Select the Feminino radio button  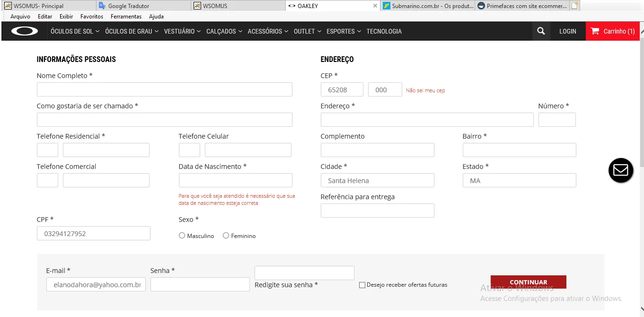coord(226,236)
